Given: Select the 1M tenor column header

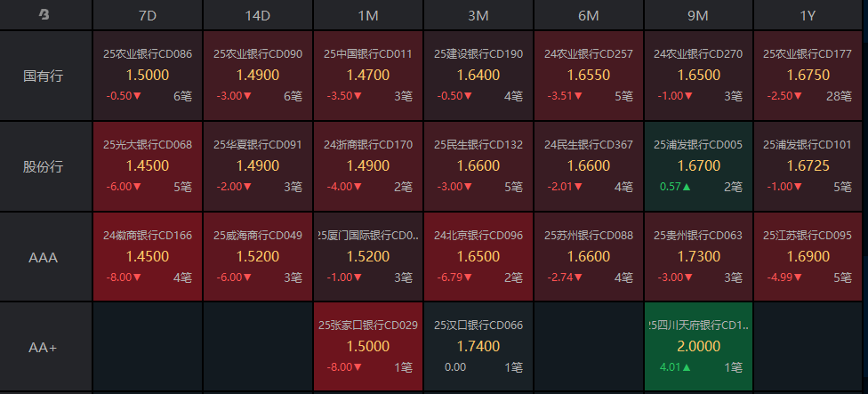Looking at the screenshot, I should [368, 15].
